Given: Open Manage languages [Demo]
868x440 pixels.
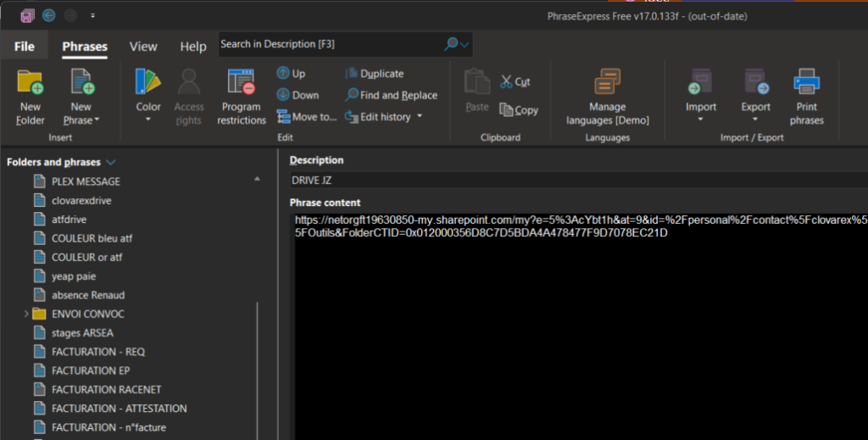Looking at the screenshot, I should pyautogui.click(x=607, y=97).
